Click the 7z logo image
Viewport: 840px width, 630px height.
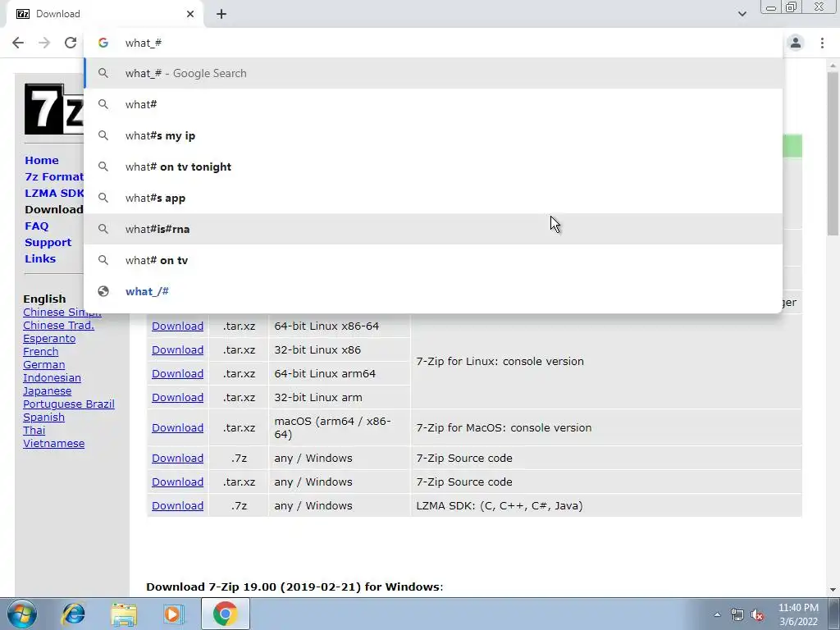tap(53, 109)
